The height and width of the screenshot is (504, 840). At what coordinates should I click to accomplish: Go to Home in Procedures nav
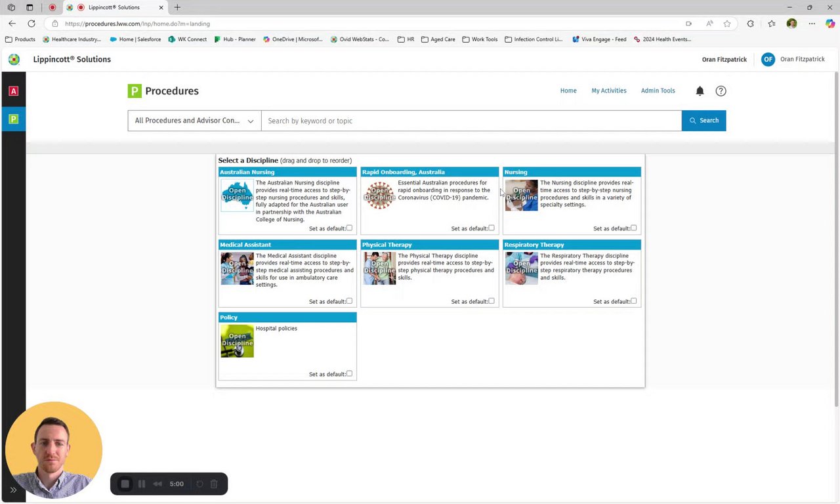tap(568, 91)
